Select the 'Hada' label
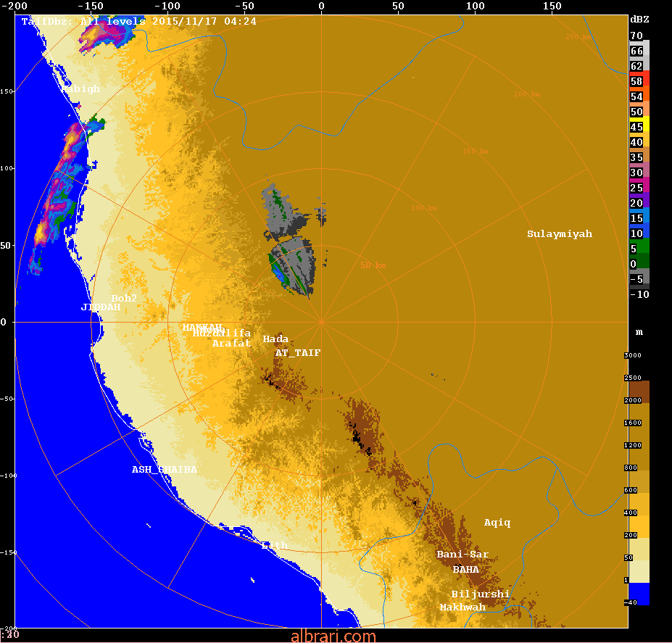Image resolution: width=672 pixels, height=643 pixels. coord(275,339)
